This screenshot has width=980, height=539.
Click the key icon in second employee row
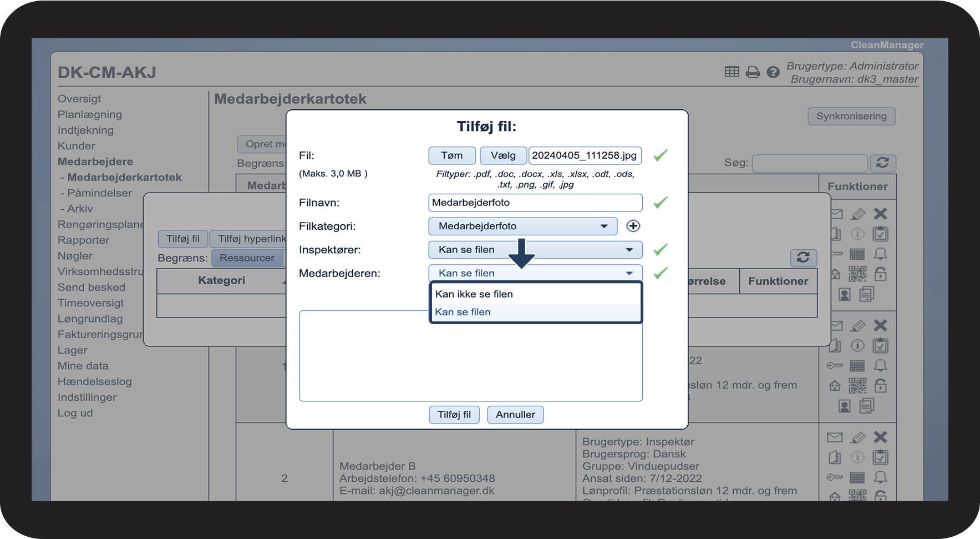(x=835, y=366)
